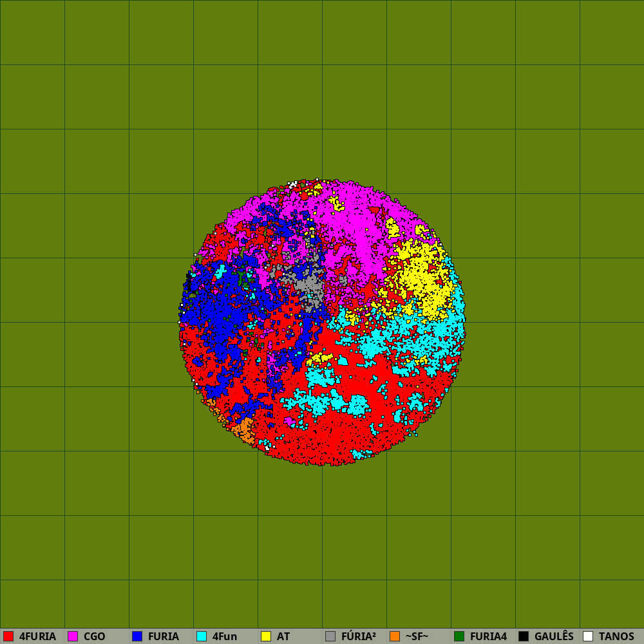The image size is (644, 644).
Task: Click the magenta CGO legend swatch
Action: click(x=73, y=636)
